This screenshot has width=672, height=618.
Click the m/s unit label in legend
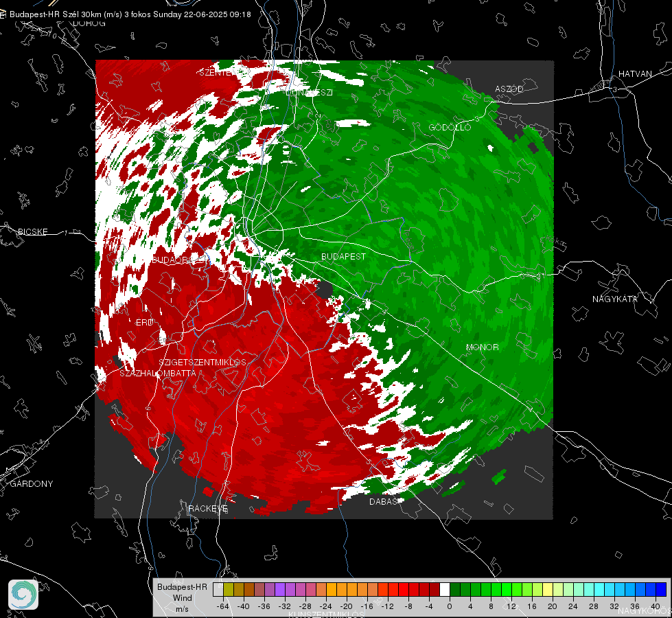(x=182, y=608)
